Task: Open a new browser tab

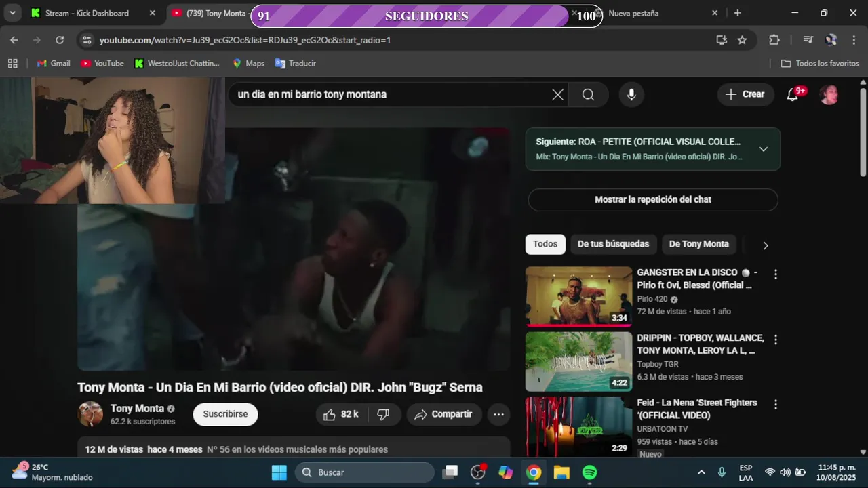Action: click(738, 13)
